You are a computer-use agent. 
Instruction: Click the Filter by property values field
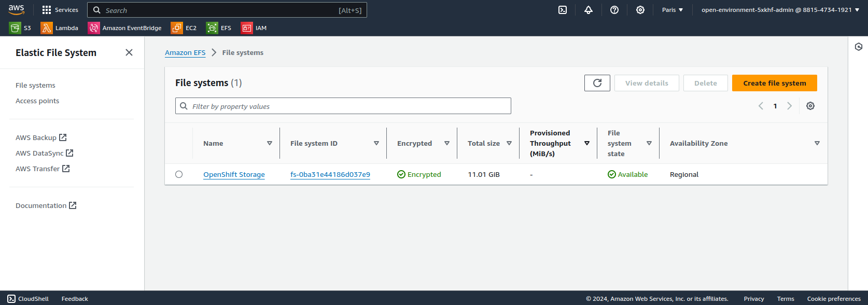click(343, 106)
